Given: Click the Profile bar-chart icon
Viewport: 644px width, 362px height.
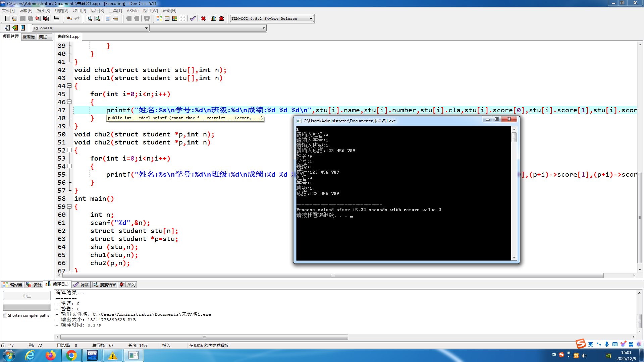Looking at the screenshot, I should tap(214, 18).
